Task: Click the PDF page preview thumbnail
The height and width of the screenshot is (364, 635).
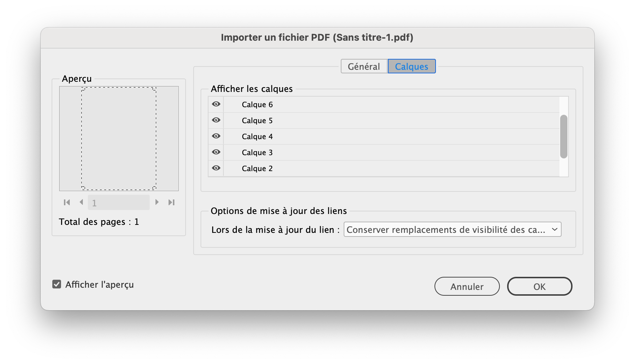Action: pyautogui.click(x=119, y=138)
